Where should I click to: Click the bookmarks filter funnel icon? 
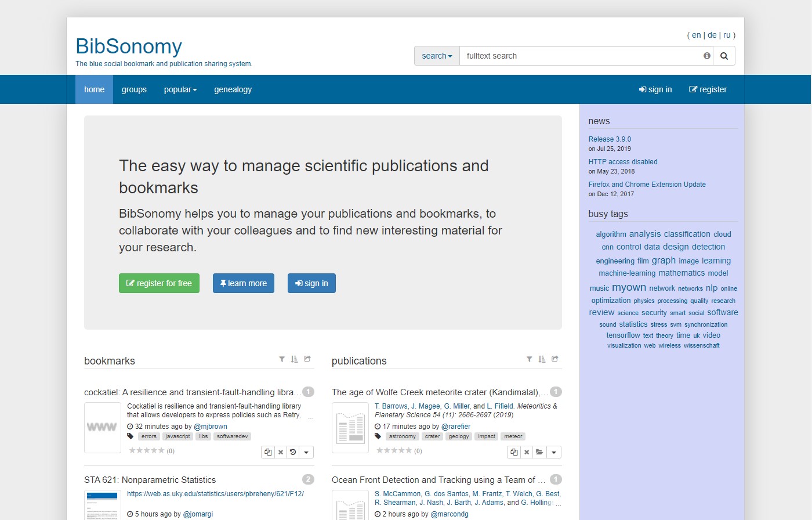[x=282, y=359]
